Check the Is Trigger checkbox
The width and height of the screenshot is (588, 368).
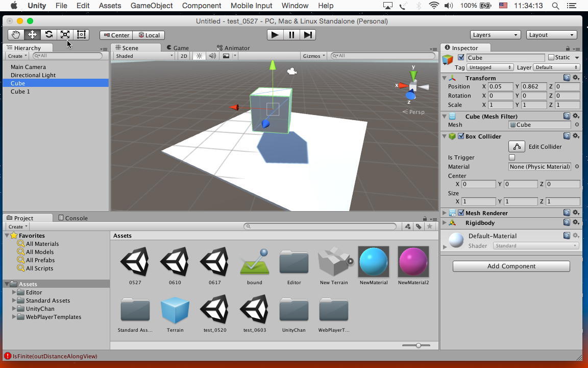[x=512, y=157]
